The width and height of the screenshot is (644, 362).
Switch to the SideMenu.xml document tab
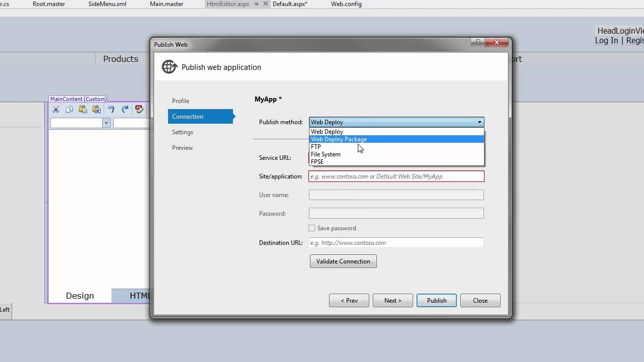click(x=107, y=4)
